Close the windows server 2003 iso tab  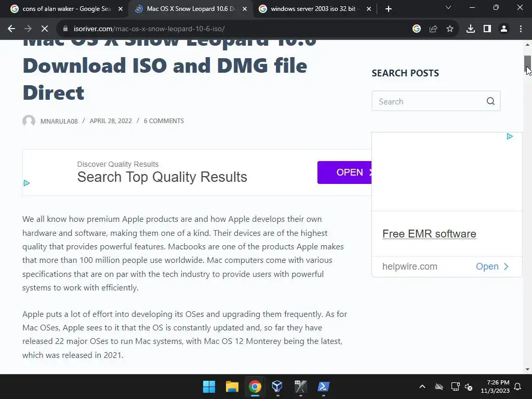[x=369, y=9]
